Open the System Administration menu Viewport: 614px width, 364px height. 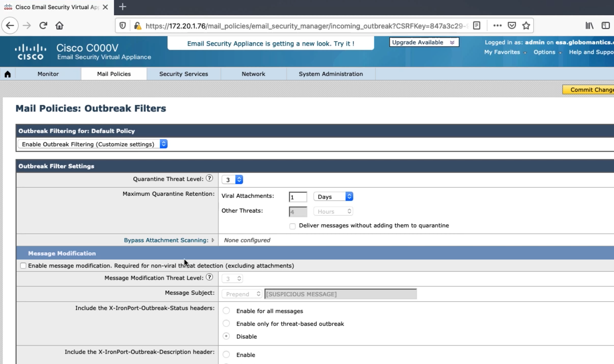(331, 74)
